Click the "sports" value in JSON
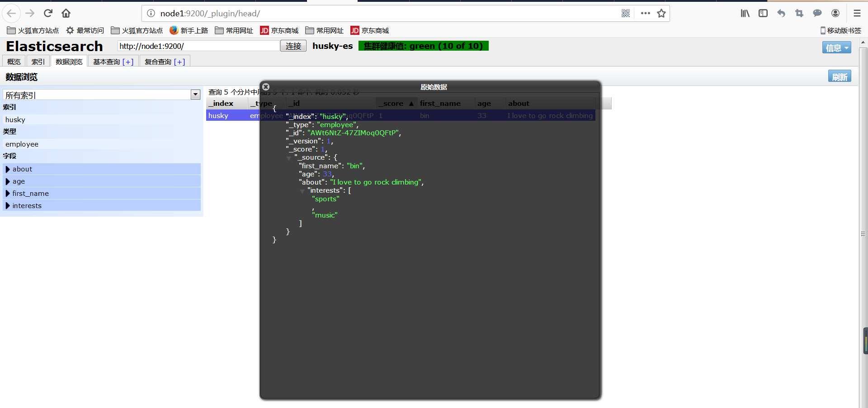The height and width of the screenshot is (408, 868). pyautogui.click(x=325, y=199)
